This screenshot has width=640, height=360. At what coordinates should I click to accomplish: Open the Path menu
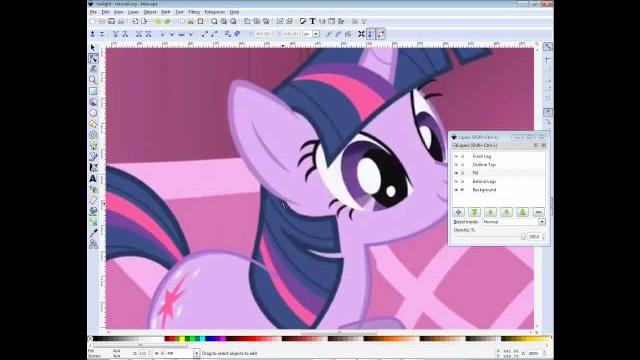tap(165, 12)
